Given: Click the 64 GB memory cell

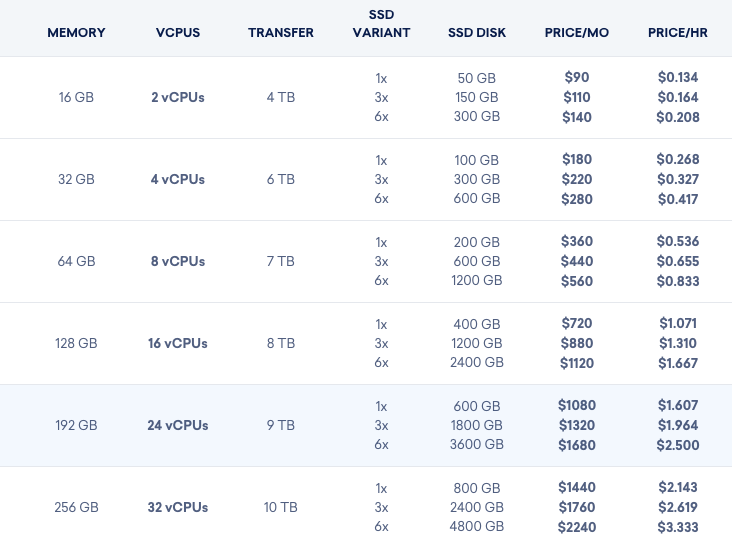Looking at the screenshot, I should [76, 261].
